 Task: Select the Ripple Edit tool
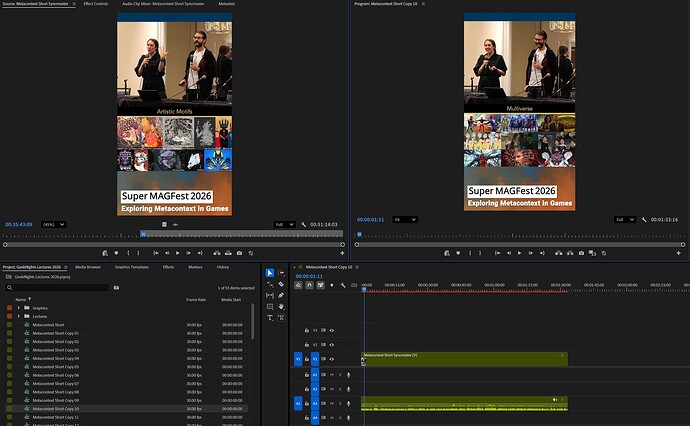[x=270, y=284]
